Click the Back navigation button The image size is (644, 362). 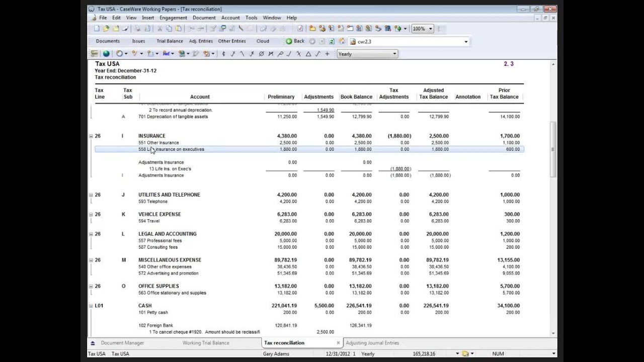(295, 41)
